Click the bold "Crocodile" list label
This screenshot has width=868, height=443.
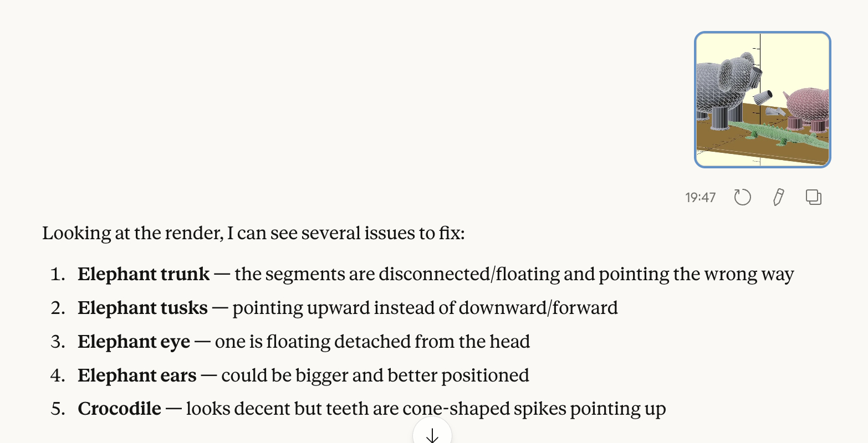[x=119, y=409]
